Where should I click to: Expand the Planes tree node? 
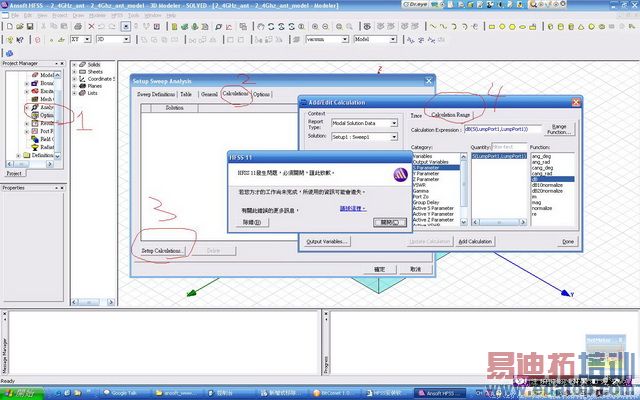coord(74,86)
